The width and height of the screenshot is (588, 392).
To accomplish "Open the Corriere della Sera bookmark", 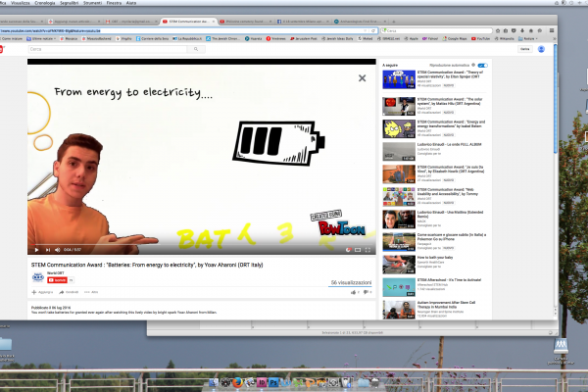I will (152, 38).
